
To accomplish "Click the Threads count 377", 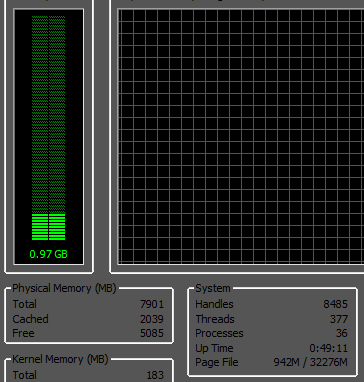I will 339,319.
